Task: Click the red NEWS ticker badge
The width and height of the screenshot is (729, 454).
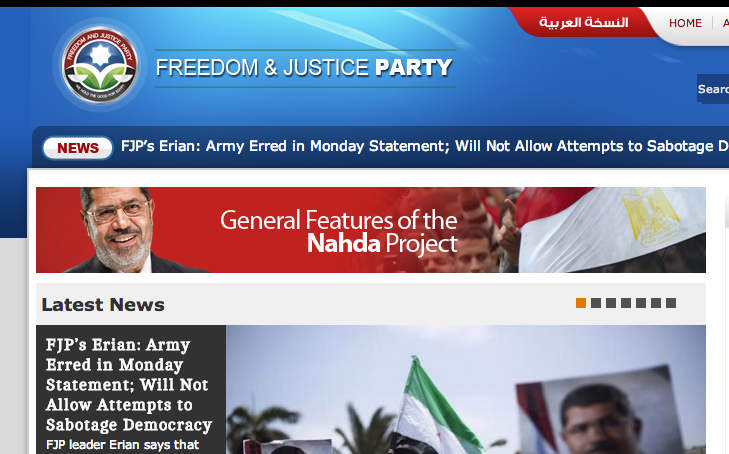Action: 78,148
